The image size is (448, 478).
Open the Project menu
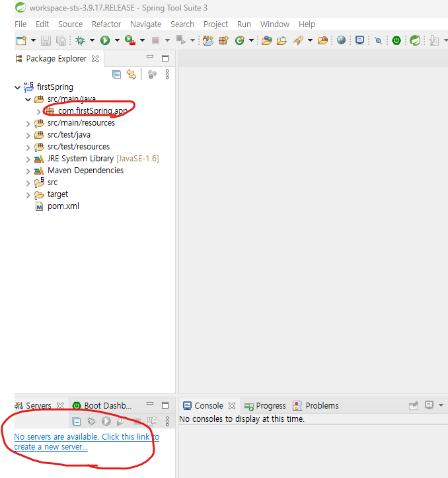coord(216,24)
